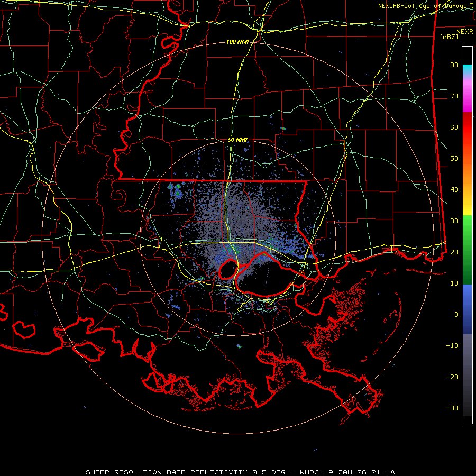Click the 10 value on the dBZ scale
Viewport: 476px width, 476px height.
coord(454,283)
